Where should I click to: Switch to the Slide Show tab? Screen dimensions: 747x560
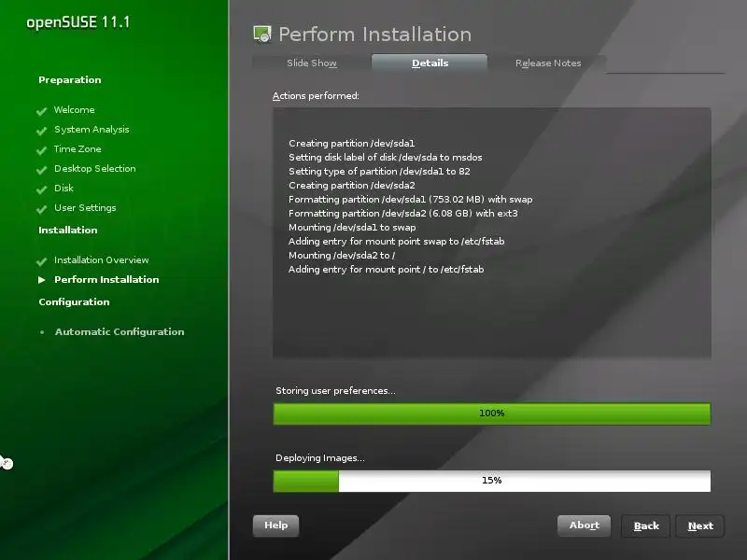(312, 63)
